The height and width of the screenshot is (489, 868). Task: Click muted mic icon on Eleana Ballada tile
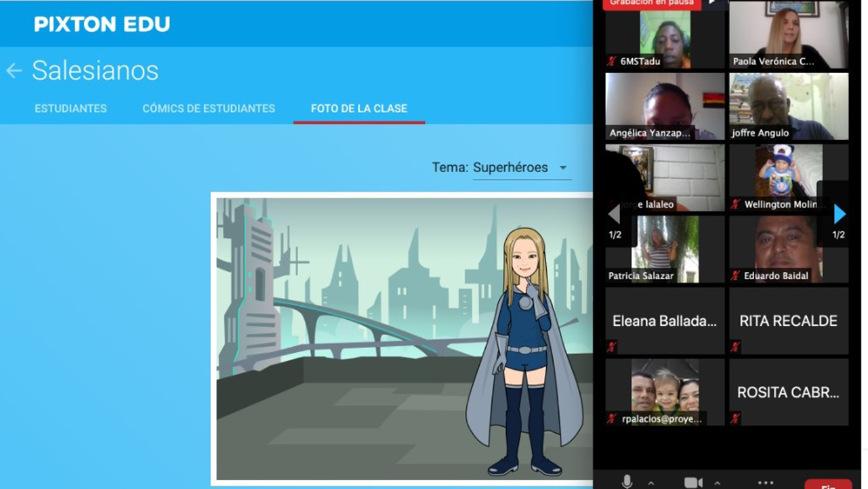[612, 347]
